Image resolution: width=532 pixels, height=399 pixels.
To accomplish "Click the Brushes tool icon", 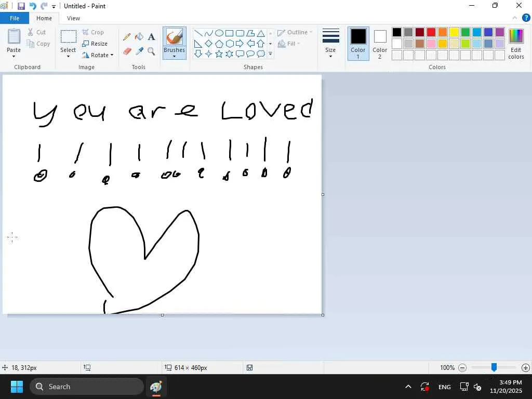I will 175,37.
